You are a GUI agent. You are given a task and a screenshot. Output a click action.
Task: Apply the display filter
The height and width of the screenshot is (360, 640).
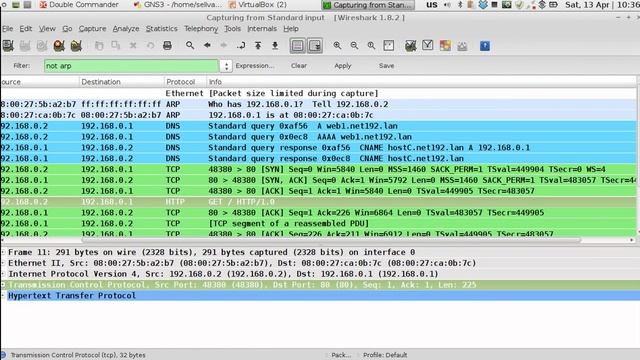coord(343,65)
